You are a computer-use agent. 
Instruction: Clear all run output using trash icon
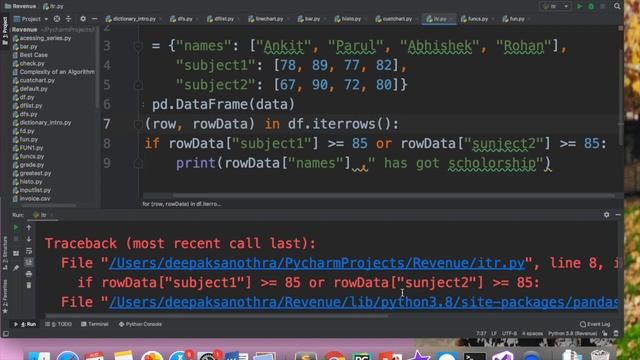pyautogui.click(x=29, y=285)
